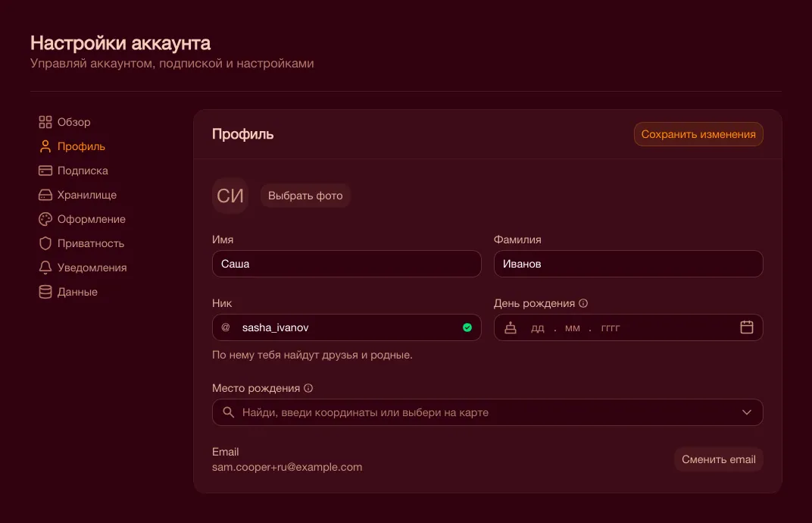Expand the Место рождения dropdown chevron
The width and height of the screenshot is (812, 523).
[x=746, y=412]
